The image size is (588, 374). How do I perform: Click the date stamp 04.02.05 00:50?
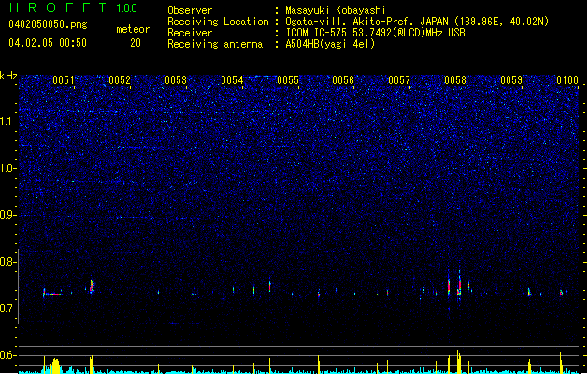tap(48, 43)
